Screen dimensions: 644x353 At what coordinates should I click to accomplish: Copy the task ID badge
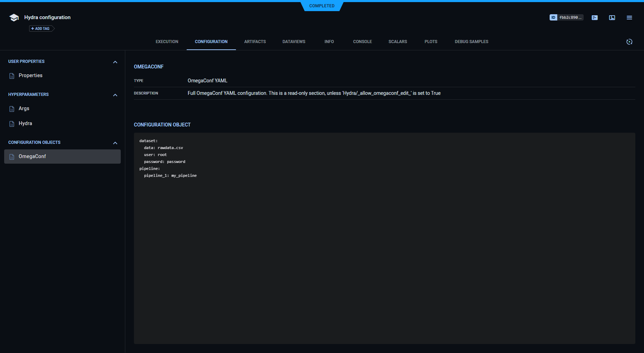tap(566, 17)
